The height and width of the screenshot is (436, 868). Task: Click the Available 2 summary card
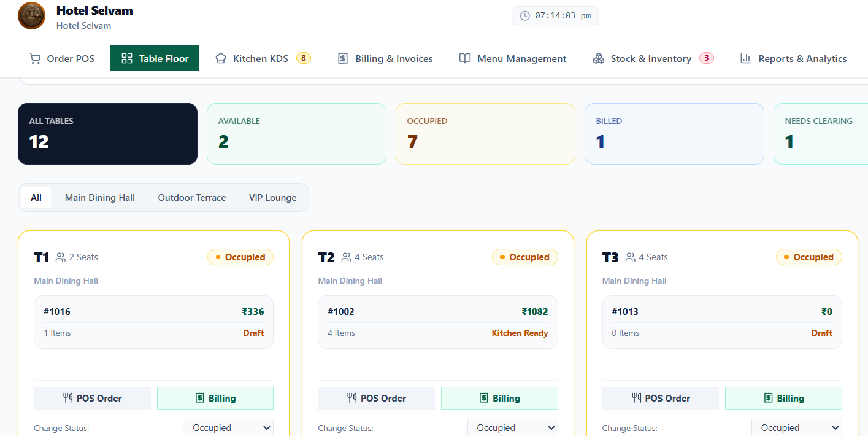pyautogui.click(x=296, y=134)
